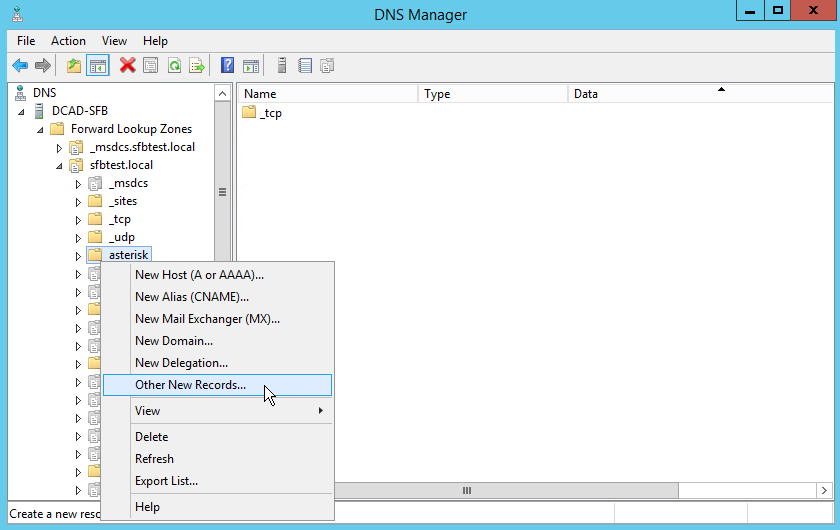Open the File menu
Image resolution: width=840 pixels, height=530 pixels.
(x=26, y=41)
